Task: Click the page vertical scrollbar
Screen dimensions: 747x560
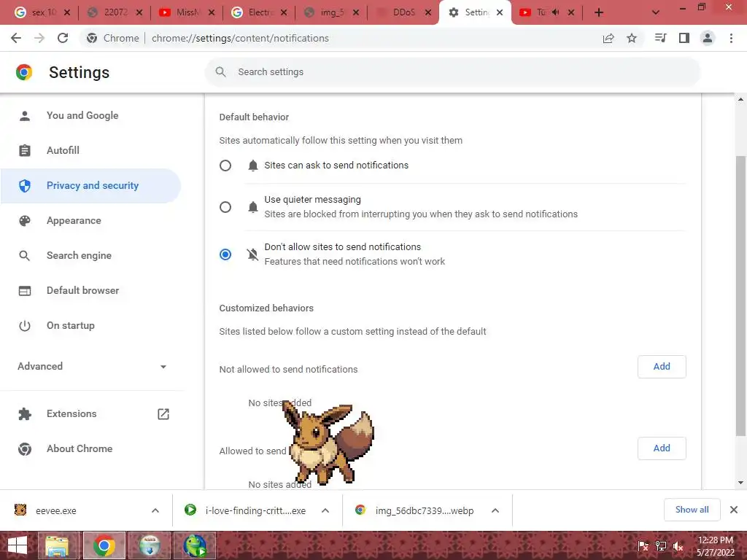Action: click(740, 295)
